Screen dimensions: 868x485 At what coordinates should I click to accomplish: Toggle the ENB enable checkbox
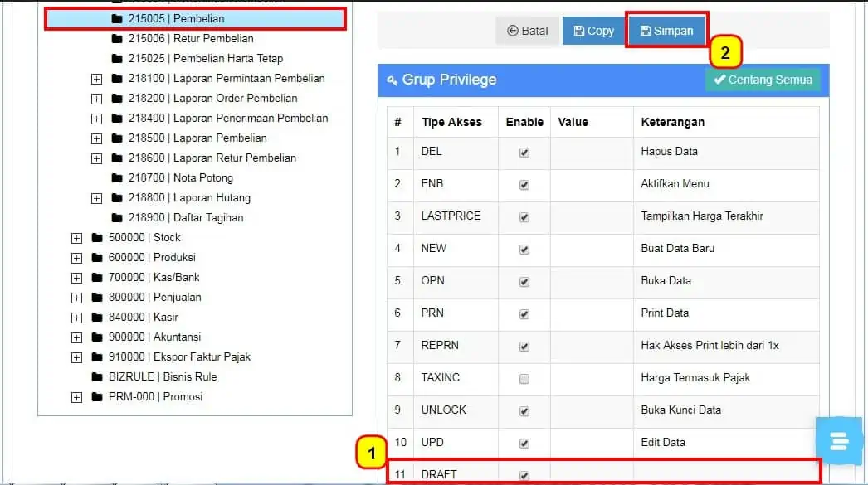(524, 185)
